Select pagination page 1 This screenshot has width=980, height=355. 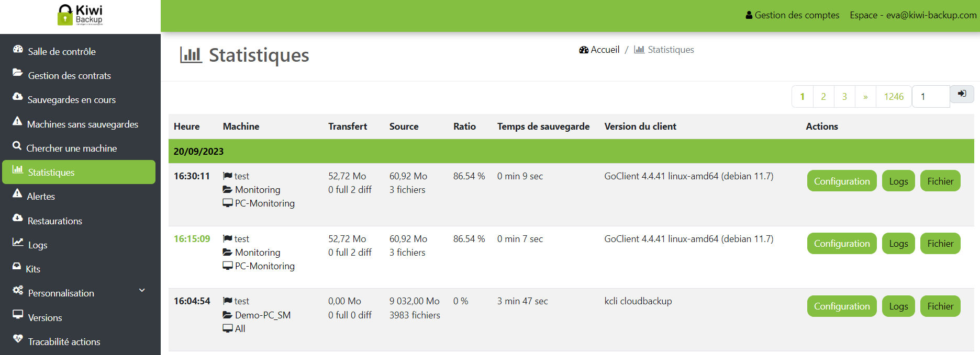pyautogui.click(x=803, y=96)
